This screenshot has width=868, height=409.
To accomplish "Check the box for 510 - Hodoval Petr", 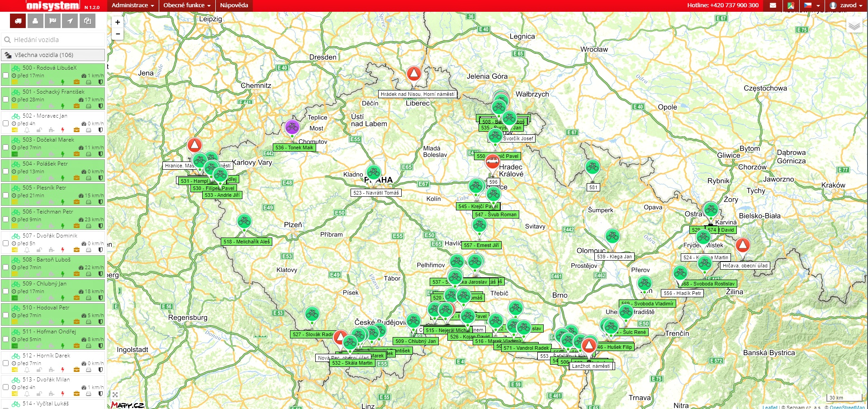I will tap(6, 315).
